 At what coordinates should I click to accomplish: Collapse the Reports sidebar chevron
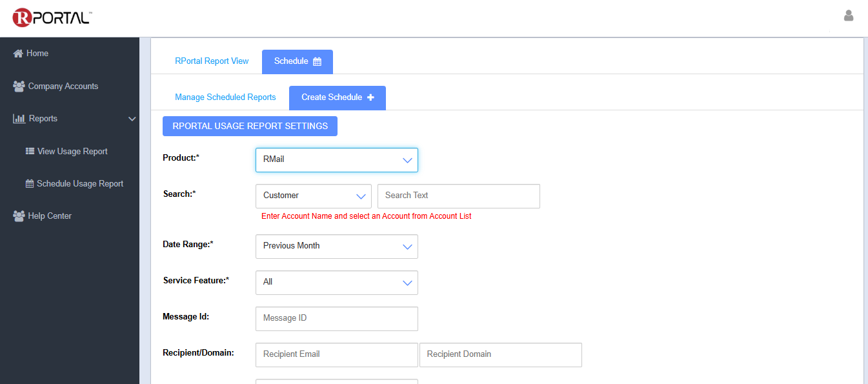click(x=132, y=119)
